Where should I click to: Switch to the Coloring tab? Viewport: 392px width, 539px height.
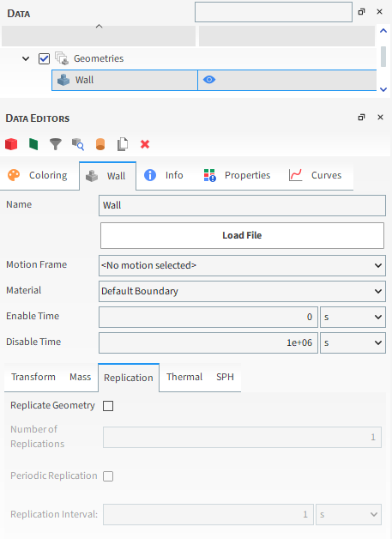38,175
